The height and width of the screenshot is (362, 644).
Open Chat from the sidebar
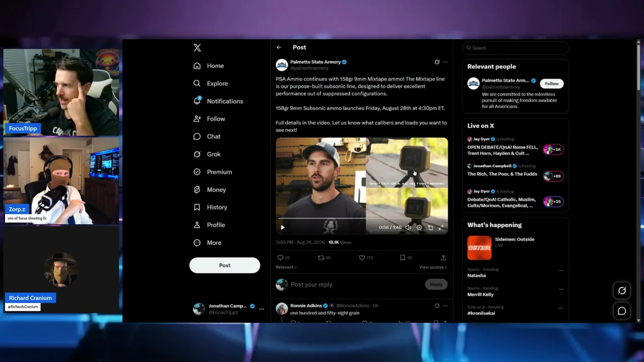pos(207,136)
